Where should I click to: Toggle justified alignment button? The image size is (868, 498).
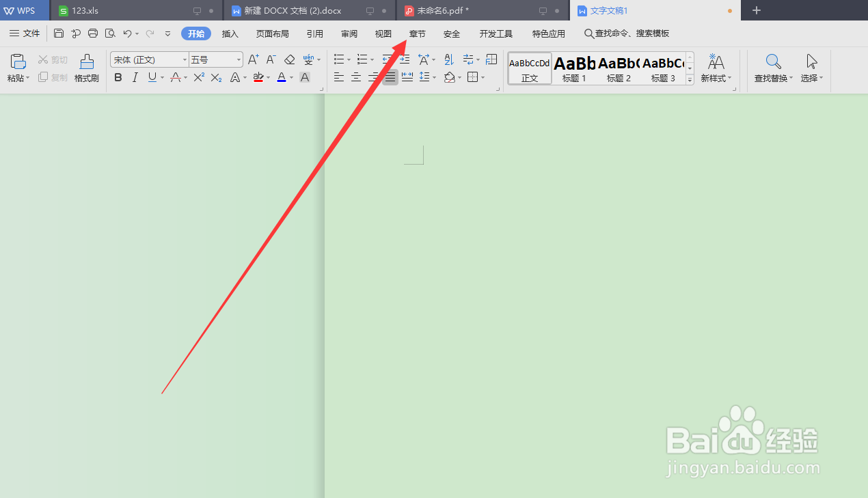click(390, 78)
